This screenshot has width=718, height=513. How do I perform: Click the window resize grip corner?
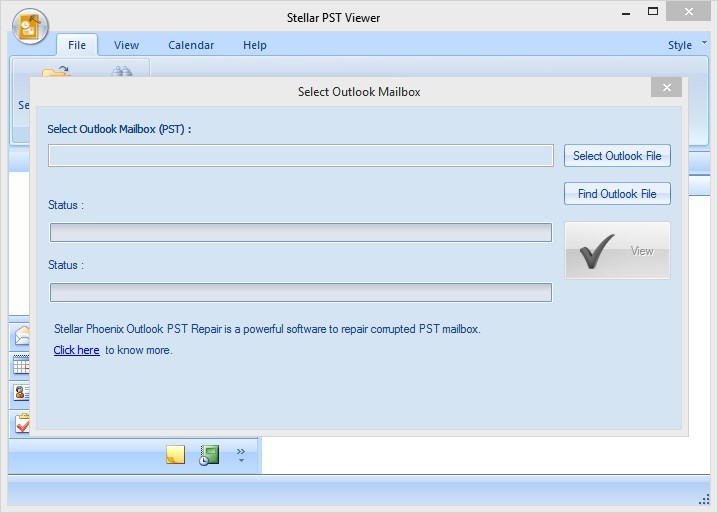[704, 500]
